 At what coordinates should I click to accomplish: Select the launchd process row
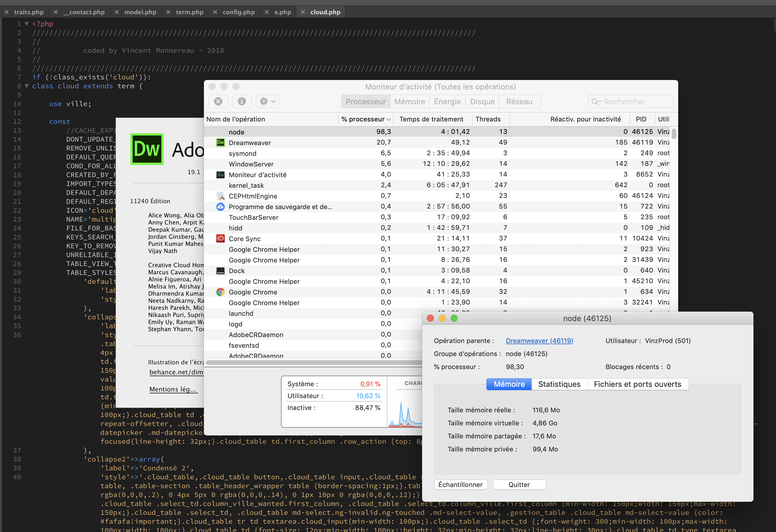(x=313, y=313)
